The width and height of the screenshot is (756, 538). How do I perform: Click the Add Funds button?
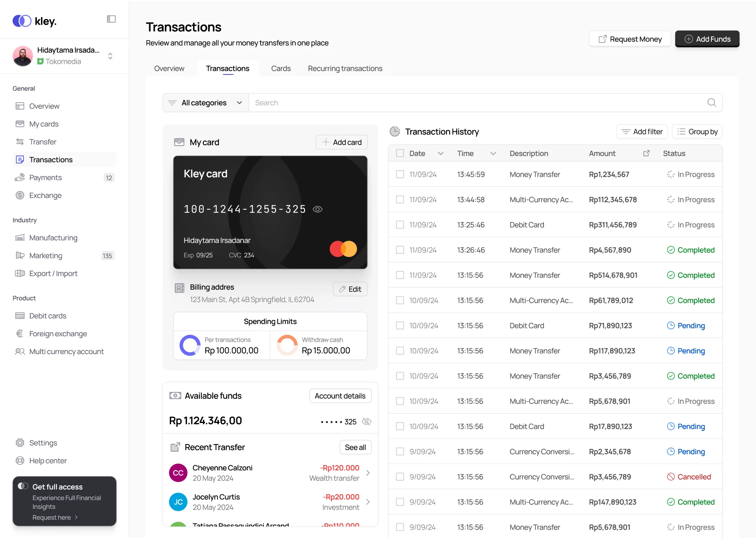(x=707, y=39)
